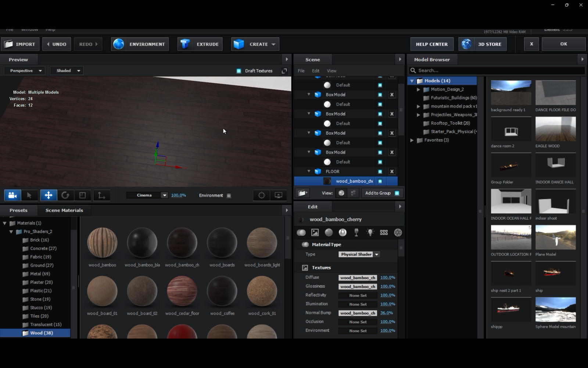Screen dimensions: 588x368
Task: Open the textures image tab icon
Action: [315, 233]
